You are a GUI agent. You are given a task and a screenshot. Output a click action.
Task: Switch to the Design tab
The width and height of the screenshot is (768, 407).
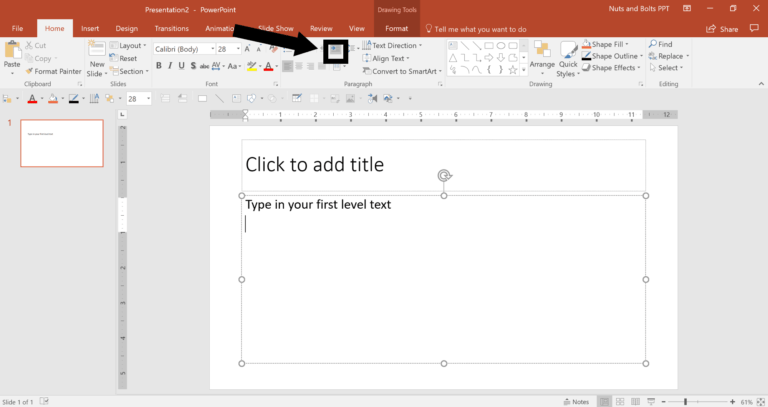(126, 28)
